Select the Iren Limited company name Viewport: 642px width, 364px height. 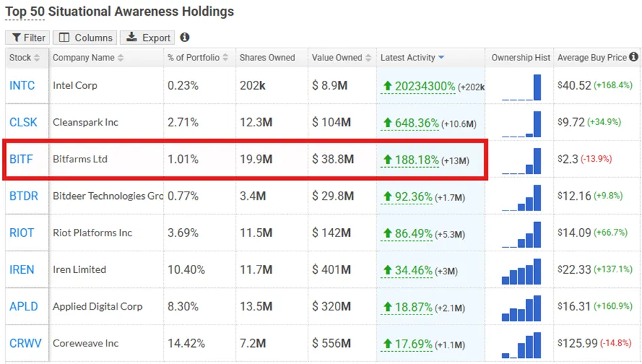[79, 270]
